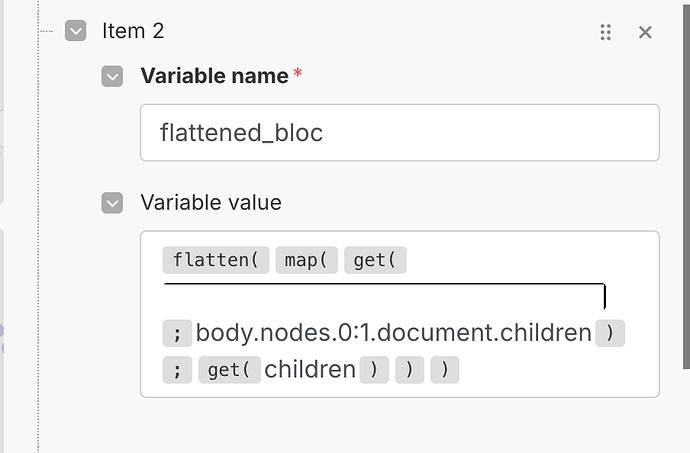Collapse the Variable value field chevron
Viewport: 690px width, 453px height.
pos(112,203)
